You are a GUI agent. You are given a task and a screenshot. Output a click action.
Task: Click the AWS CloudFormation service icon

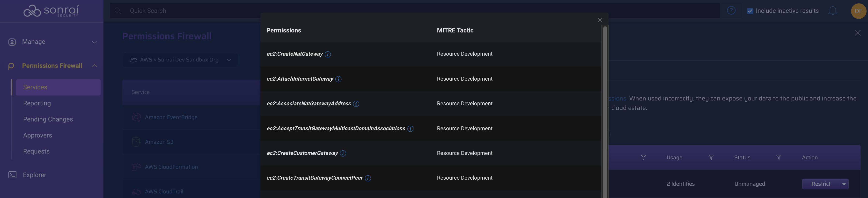(x=136, y=167)
